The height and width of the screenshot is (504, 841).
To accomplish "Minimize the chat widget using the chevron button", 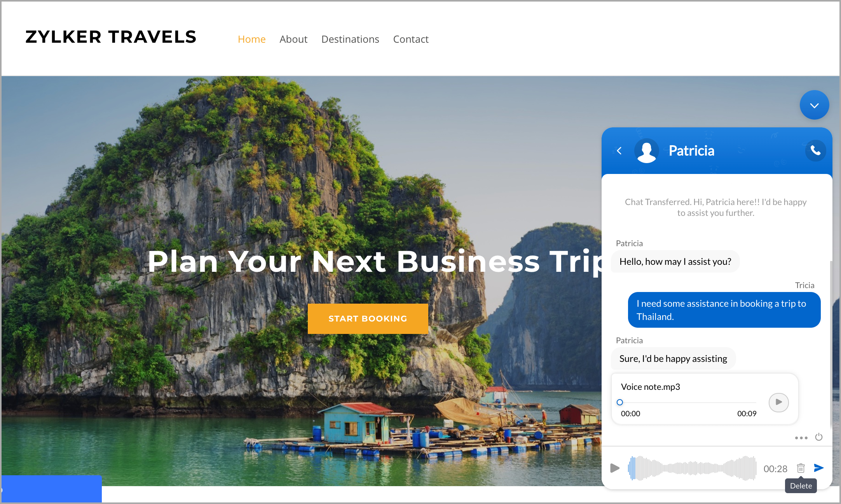I will click(814, 105).
